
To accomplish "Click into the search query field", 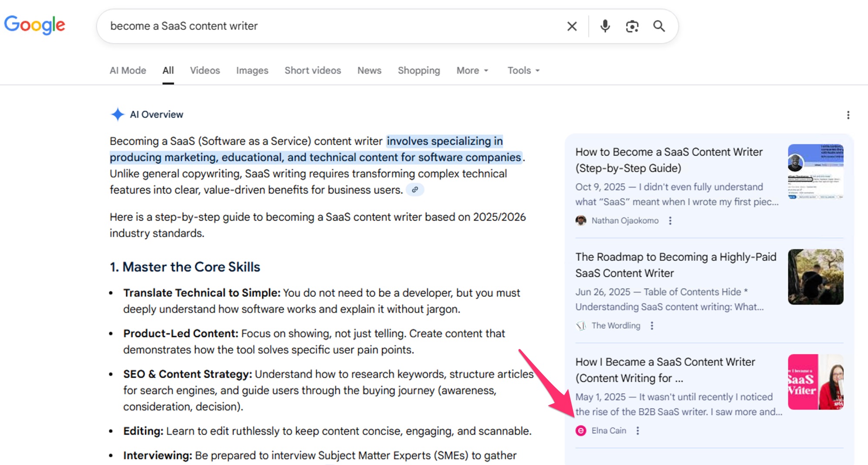I will coord(331,26).
